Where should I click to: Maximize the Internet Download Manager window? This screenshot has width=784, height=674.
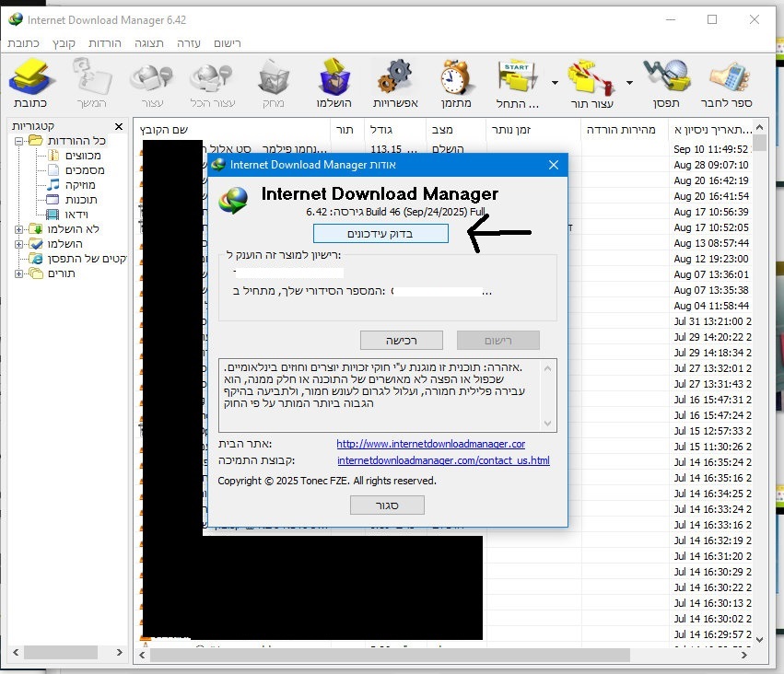point(712,19)
